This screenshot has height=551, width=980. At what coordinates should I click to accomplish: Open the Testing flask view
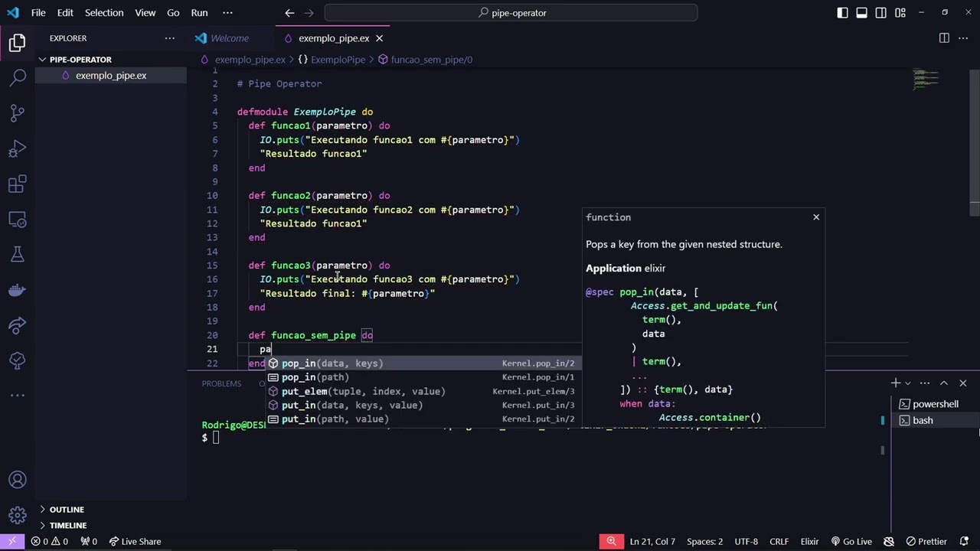click(18, 255)
